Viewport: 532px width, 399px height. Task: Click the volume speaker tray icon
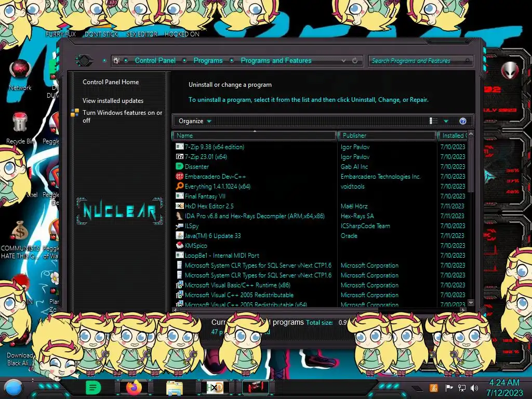pos(474,388)
